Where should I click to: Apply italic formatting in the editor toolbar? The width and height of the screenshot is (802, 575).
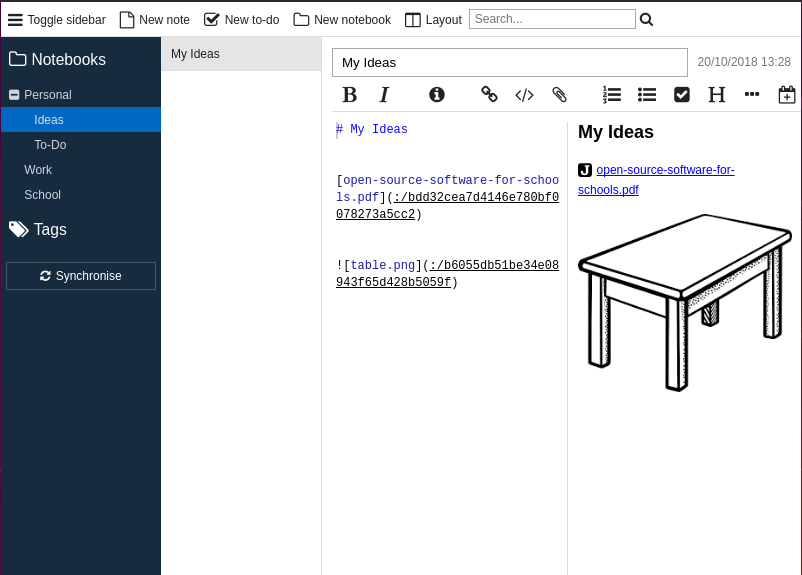[384, 95]
